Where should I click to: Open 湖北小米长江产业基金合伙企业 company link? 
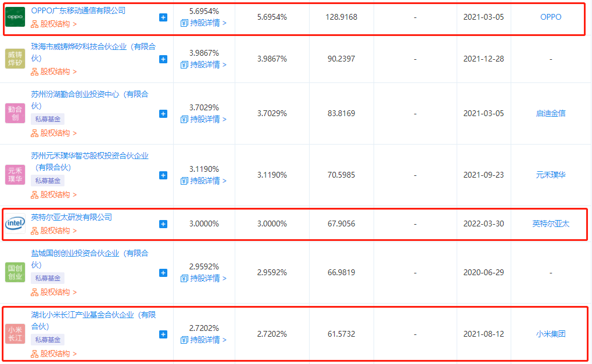(94, 320)
